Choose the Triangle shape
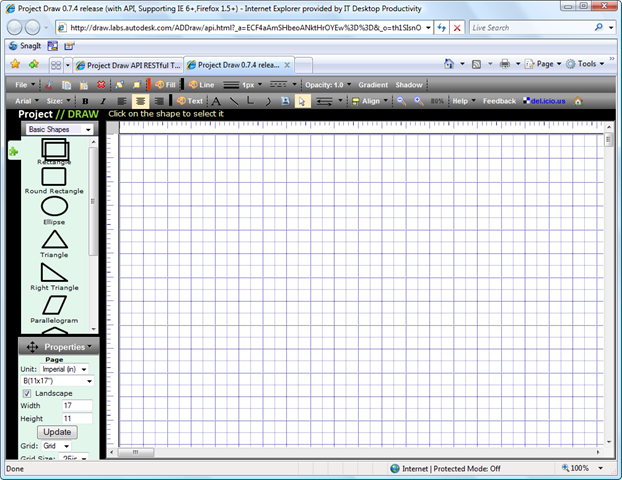The image size is (622, 480). click(54, 239)
